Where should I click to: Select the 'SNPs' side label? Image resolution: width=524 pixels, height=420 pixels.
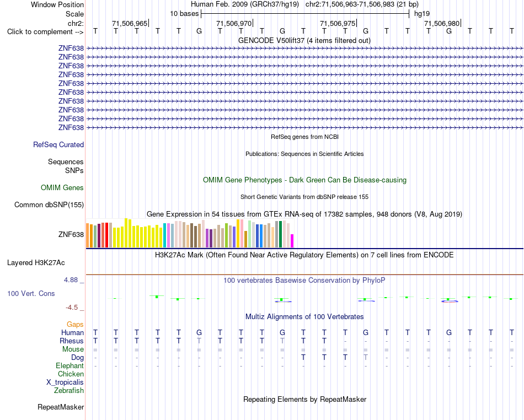pyautogui.click(x=74, y=170)
